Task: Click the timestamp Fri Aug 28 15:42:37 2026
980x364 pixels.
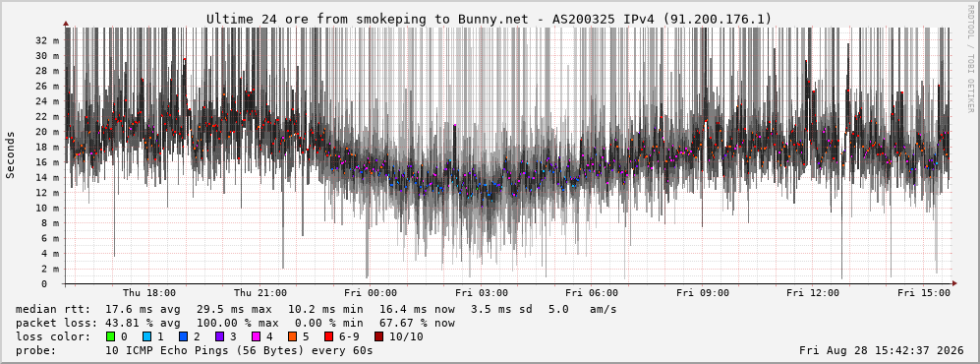Action: pos(882,350)
